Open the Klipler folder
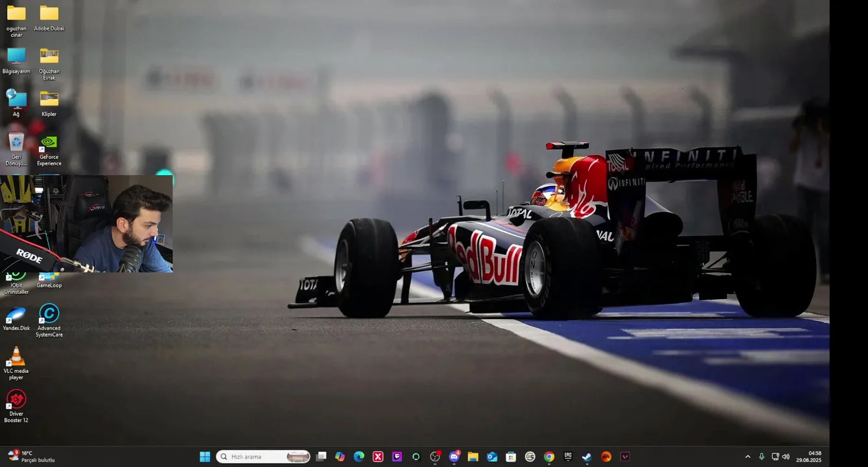868x467 pixels. [x=49, y=103]
